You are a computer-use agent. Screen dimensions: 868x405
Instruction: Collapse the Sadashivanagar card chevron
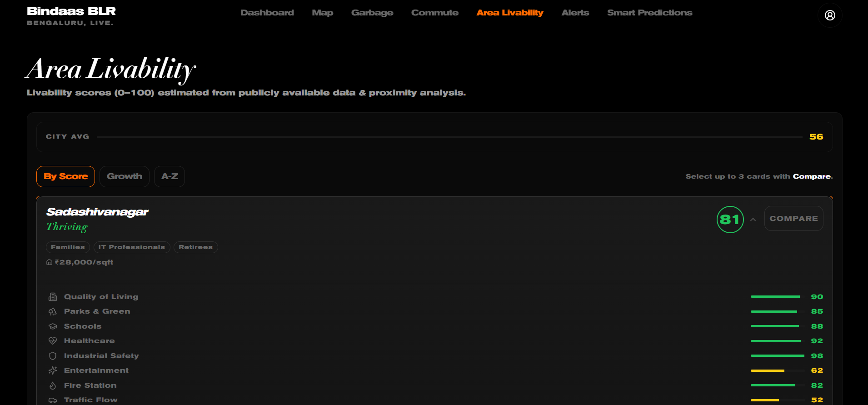(x=753, y=220)
